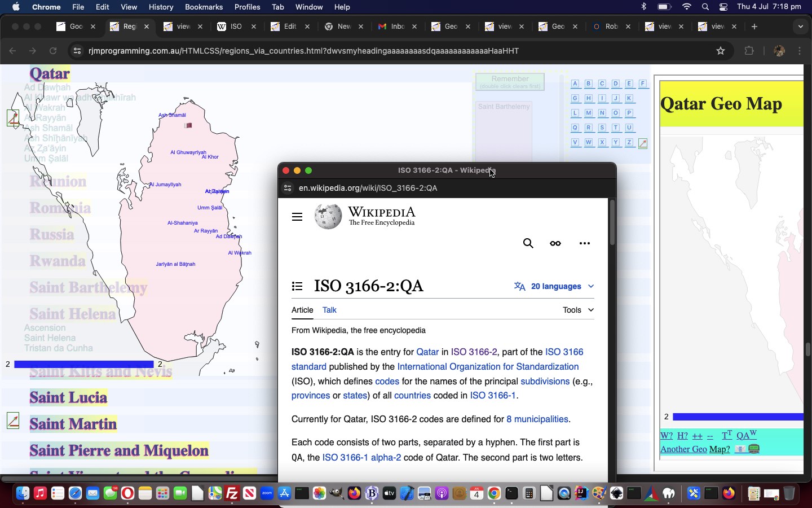Bookmark this page with the star icon
Screen dimensions: 812x508
click(720, 51)
